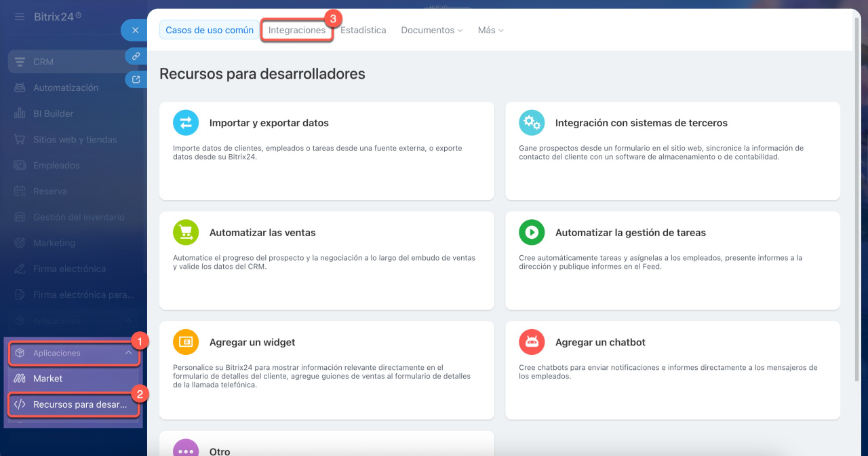Open the Más dropdown menu
Screen dimensions: 868x456
click(x=490, y=31)
